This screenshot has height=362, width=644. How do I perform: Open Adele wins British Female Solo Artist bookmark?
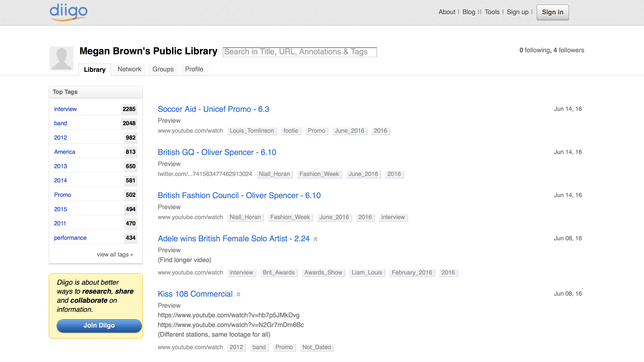pos(233,239)
